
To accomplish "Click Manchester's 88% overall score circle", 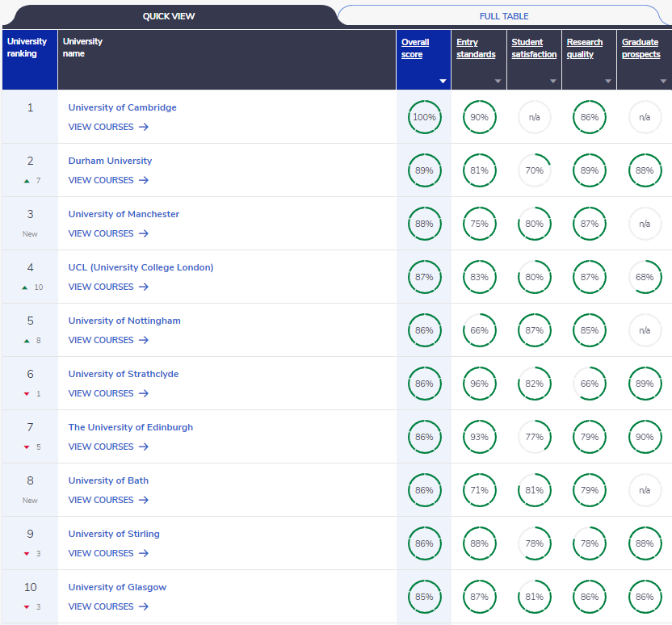I will 424,224.
